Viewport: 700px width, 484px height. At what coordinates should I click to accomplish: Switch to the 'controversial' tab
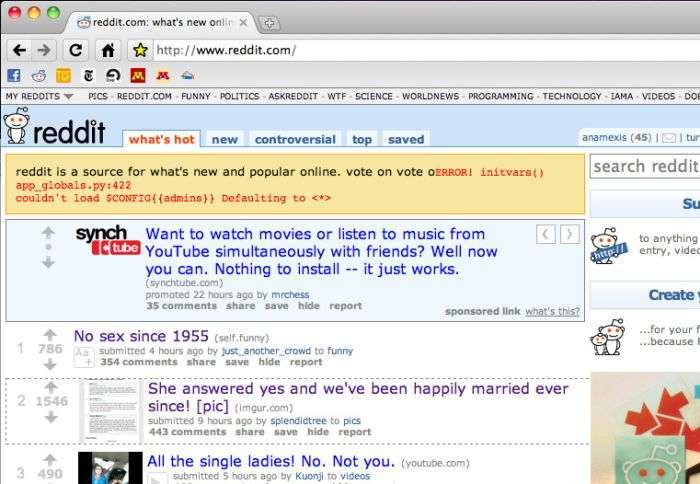click(x=295, y=139)
